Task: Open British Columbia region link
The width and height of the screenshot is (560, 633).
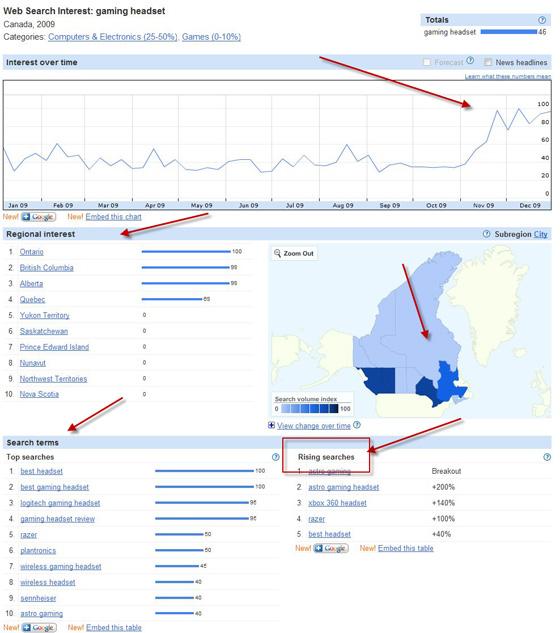Action: [46, 268]
